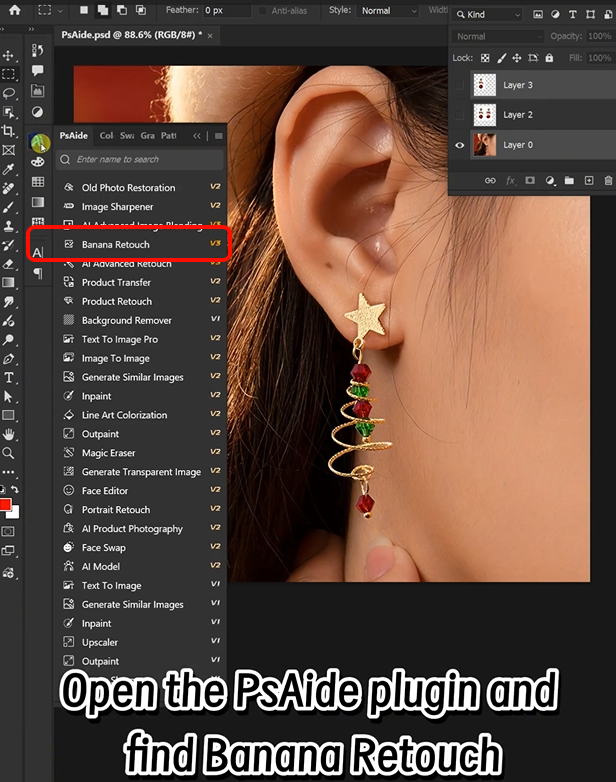The width and height of the screenshot is (616, 782).
Task: Click the Feather value field
Action: pyautogui.click(x=226, y=10)
